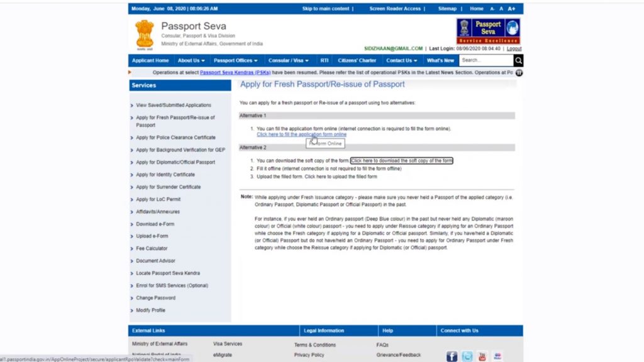Open Apply for Police Clearance Certificate
Viewport: 644px width, 362px height.
pyautogui.click(x=176, y=138)
